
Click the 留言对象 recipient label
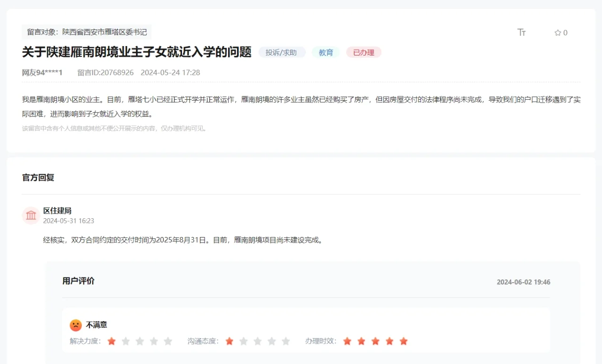point(87,32)
